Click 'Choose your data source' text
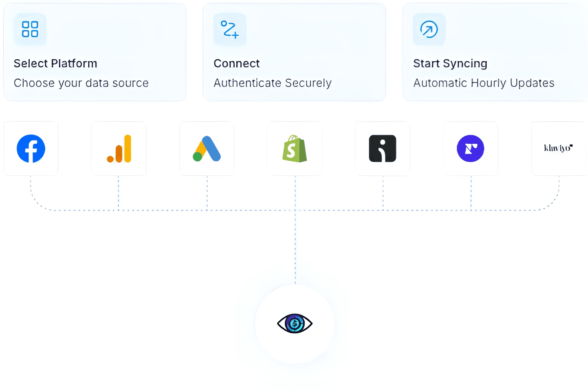 point(81,83)
